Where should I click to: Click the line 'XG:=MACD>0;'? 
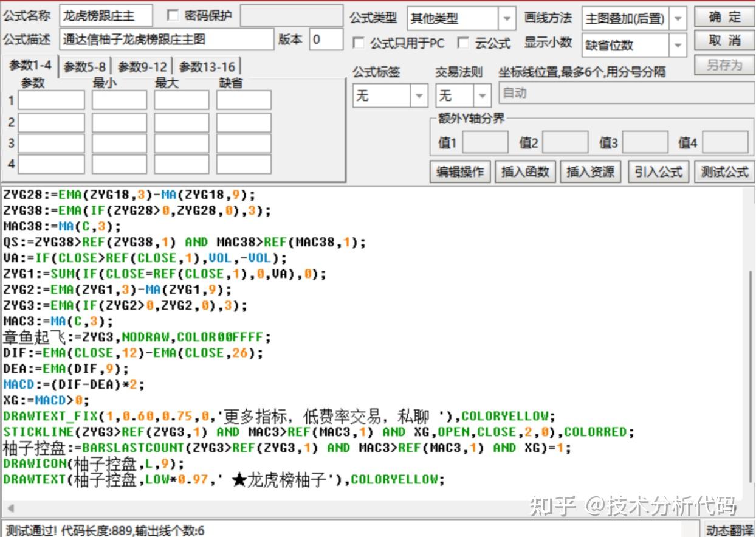(x=46, y=400)
